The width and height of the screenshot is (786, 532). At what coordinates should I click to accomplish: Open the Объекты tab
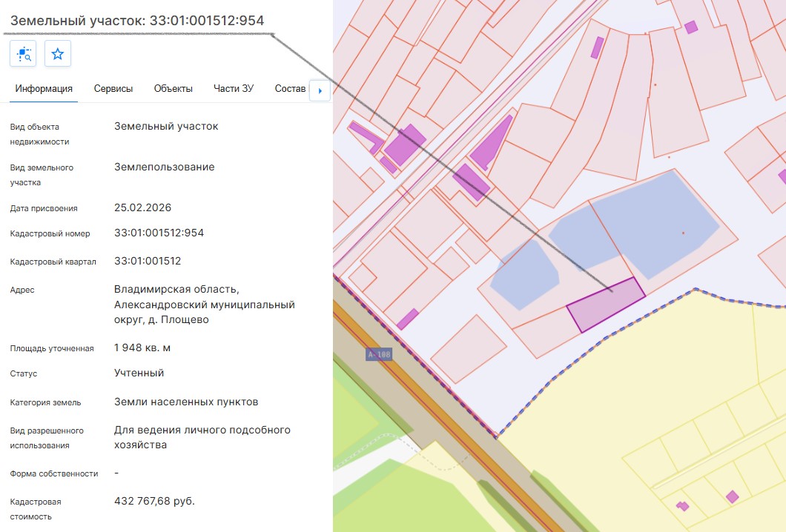pos(173,89)
